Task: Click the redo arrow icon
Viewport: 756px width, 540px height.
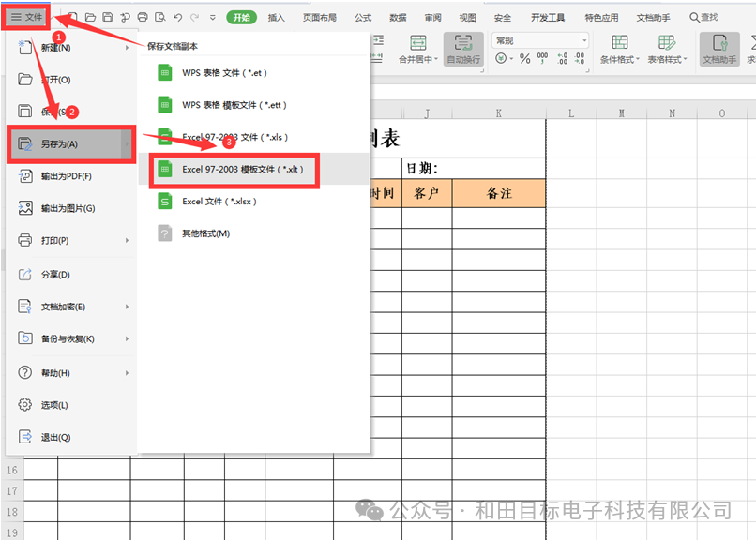Action: 195,17
